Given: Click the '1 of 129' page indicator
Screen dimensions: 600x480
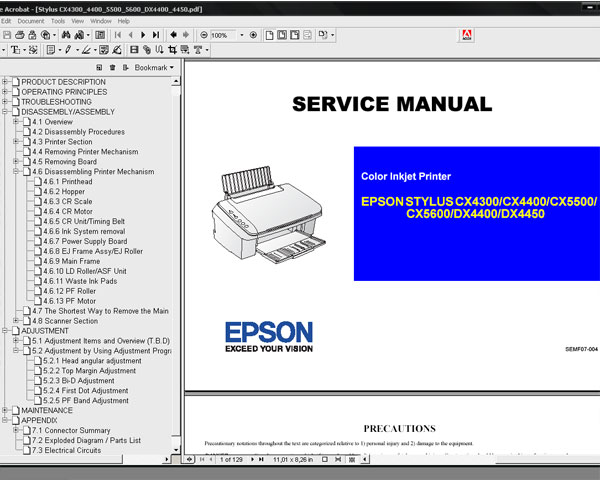Looking at the screenshot, I should (x=231, y=459).
